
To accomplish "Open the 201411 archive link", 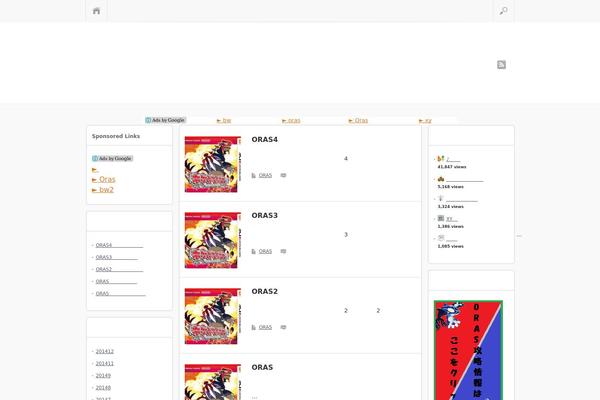I will (x=104, y=364).
